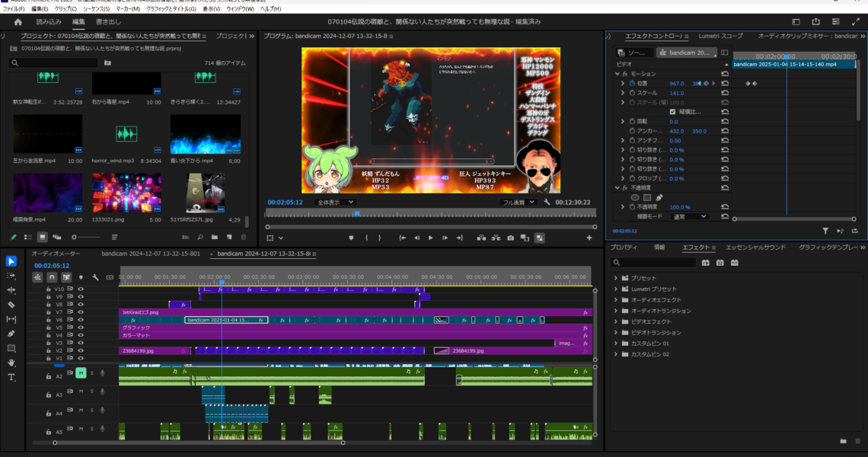Select the Type tool
This screenshot has height=457, width=868.
[x=11, y=377]
